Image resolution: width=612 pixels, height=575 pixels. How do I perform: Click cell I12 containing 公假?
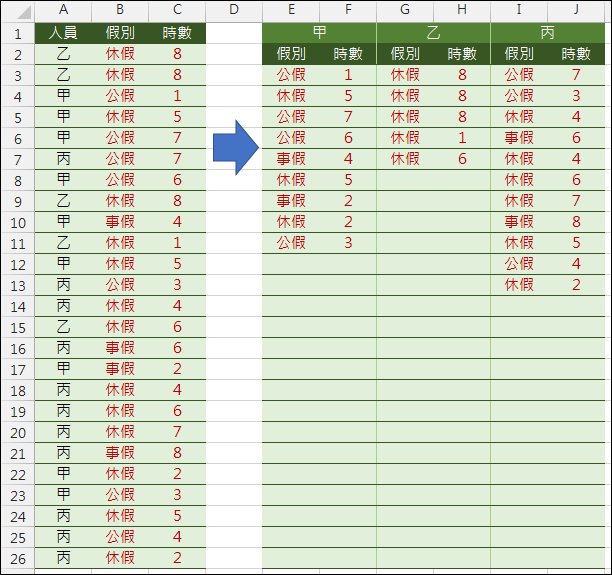pyautogui.click(x=519, y=264)
